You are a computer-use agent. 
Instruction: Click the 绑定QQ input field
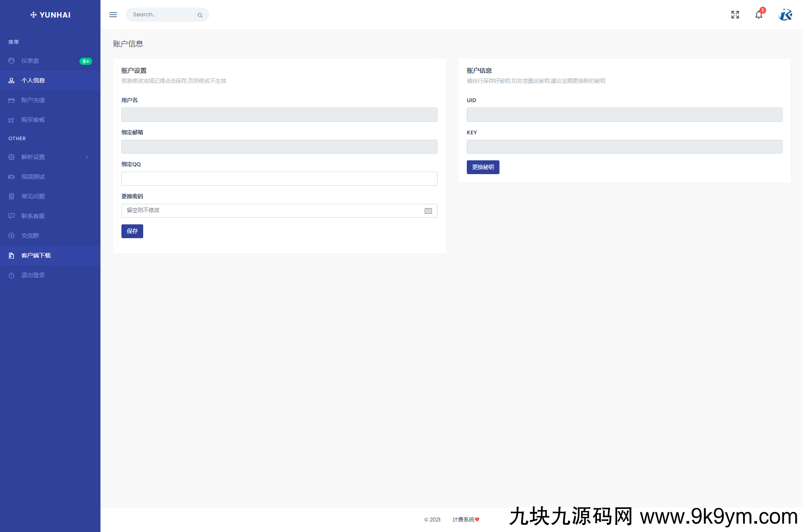[x=279, y=179]
